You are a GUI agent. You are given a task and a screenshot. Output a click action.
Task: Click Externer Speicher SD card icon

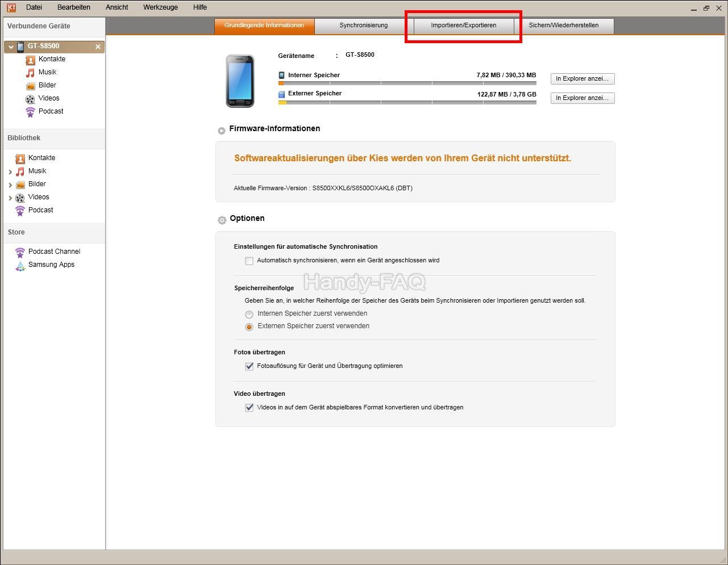(x=281, y=94)
